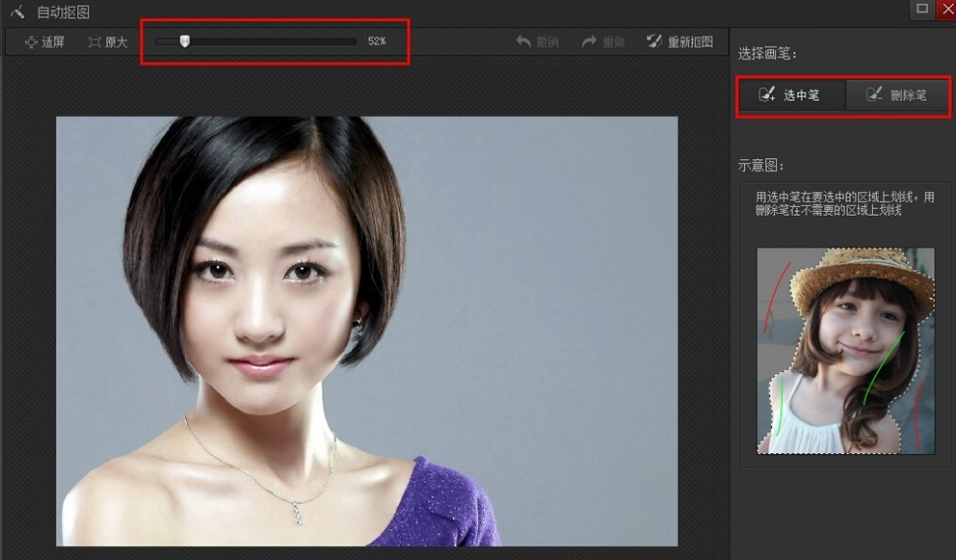
Task: Click the 撤销 undo button
Action: (537, 42)
